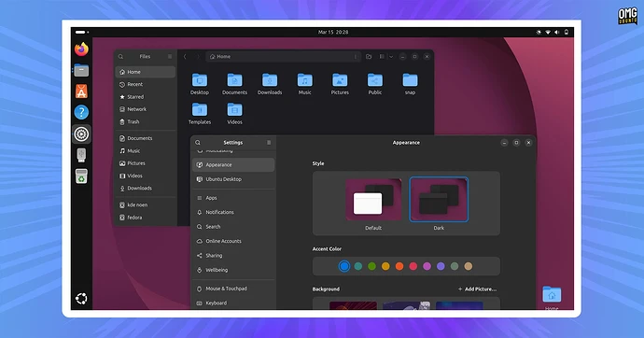Screen dimensions: 644x338
Task: Open the Wellbeing settings panel
Action: 233,270
